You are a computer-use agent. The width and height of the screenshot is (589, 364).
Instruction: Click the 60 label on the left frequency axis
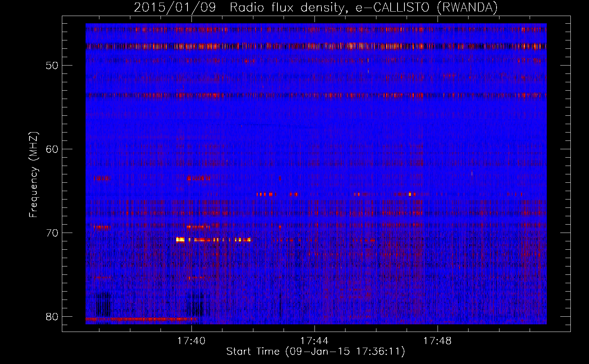click(x=52, y=149)
